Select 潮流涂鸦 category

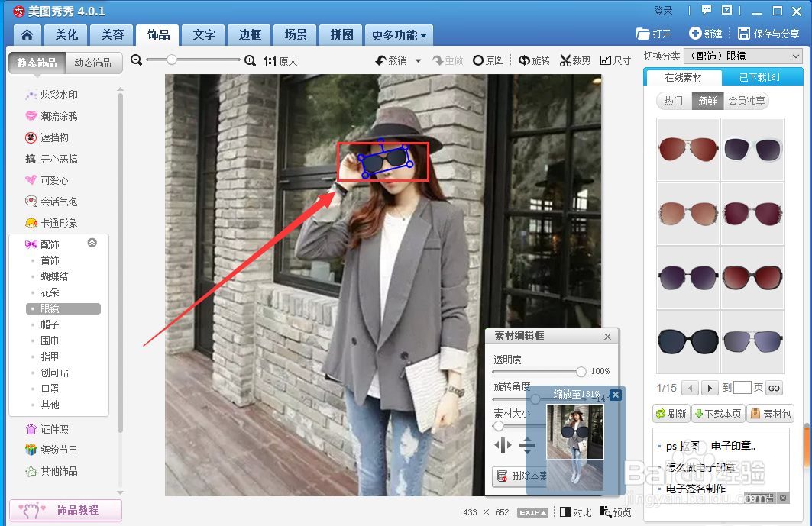pyautogui.click(x=52, y=116)
